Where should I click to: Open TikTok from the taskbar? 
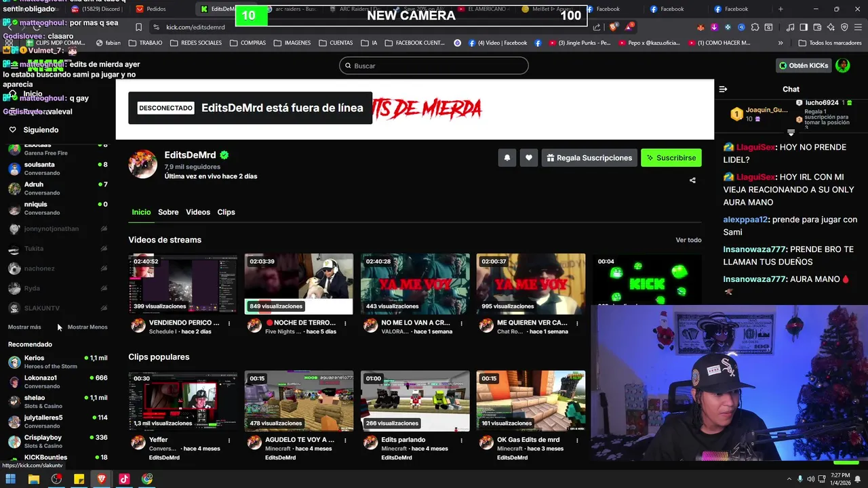124,479
